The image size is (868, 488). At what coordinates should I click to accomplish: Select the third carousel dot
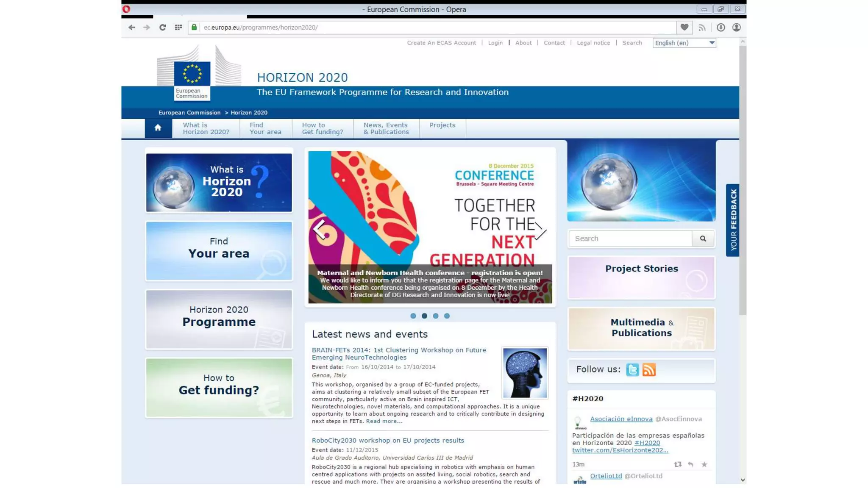(x=436, y=316)
